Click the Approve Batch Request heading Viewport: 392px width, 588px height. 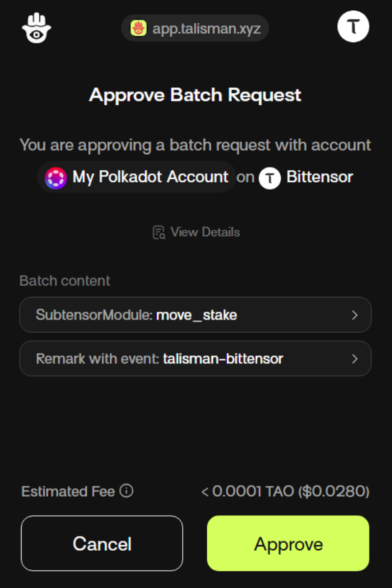pos(195,95)
